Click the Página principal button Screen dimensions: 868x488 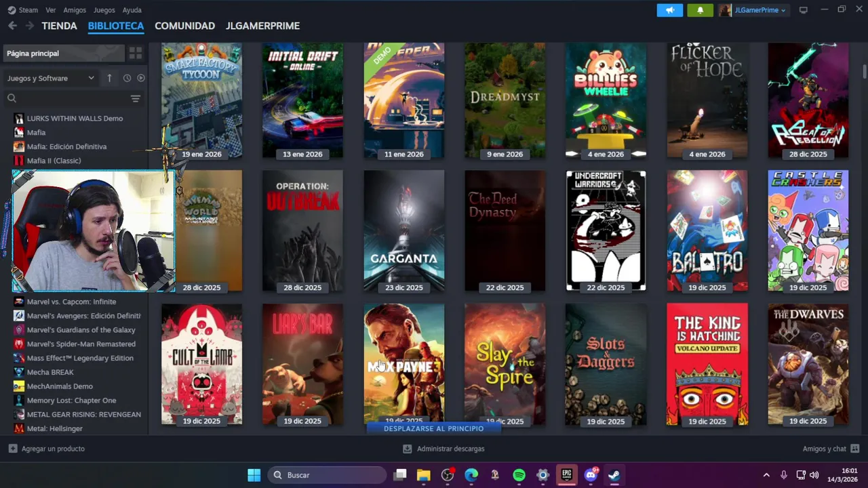click(x=64, y=53)
